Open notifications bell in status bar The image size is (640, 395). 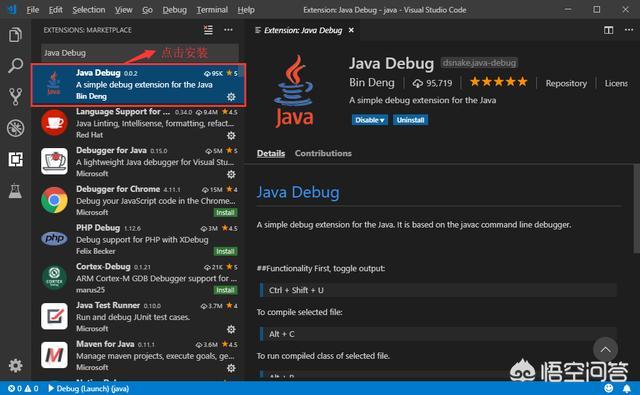pyautogui.click(x=626, y=388)
